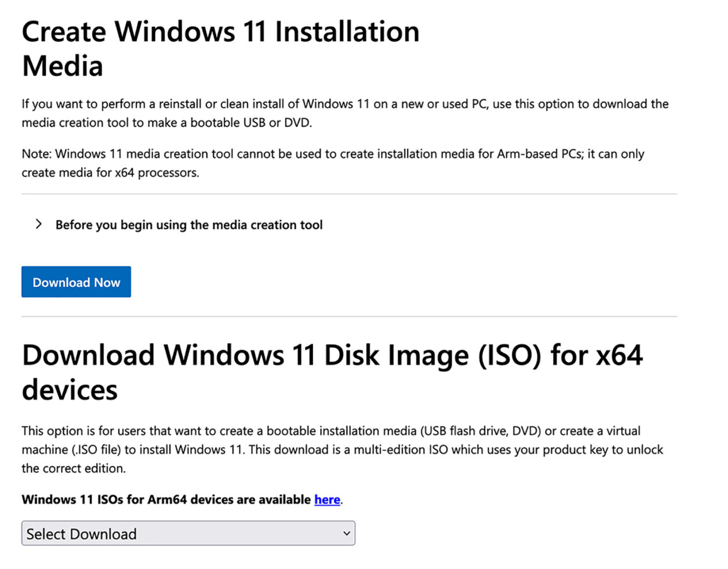The height and width of the screenshot is (569, 728).
Task: Follow the 'here' link for Arm64 ISOs
Action: pos(327,500)
